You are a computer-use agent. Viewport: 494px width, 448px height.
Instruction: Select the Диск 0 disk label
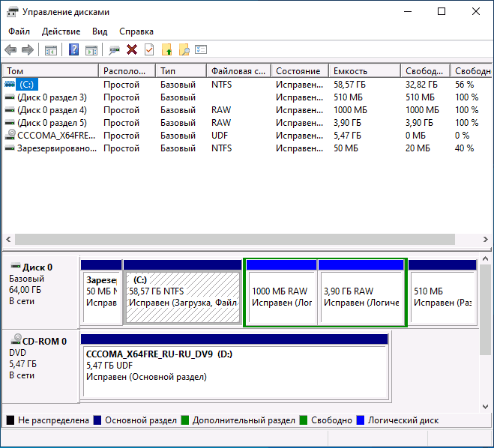click(x=40, y=292)
